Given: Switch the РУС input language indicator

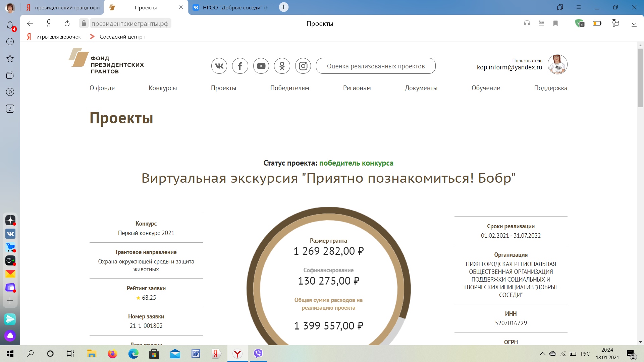Looking at the screenshot, I should coord(585,354).
